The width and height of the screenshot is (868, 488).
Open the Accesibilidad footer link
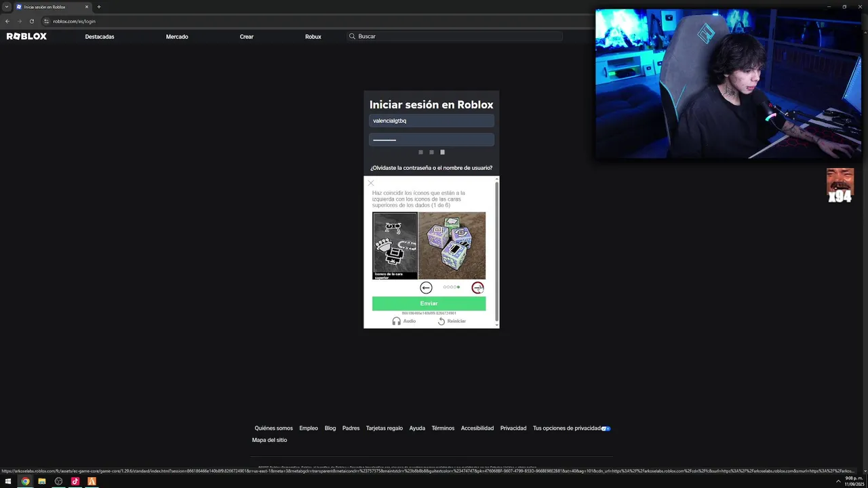pos(477,428)
